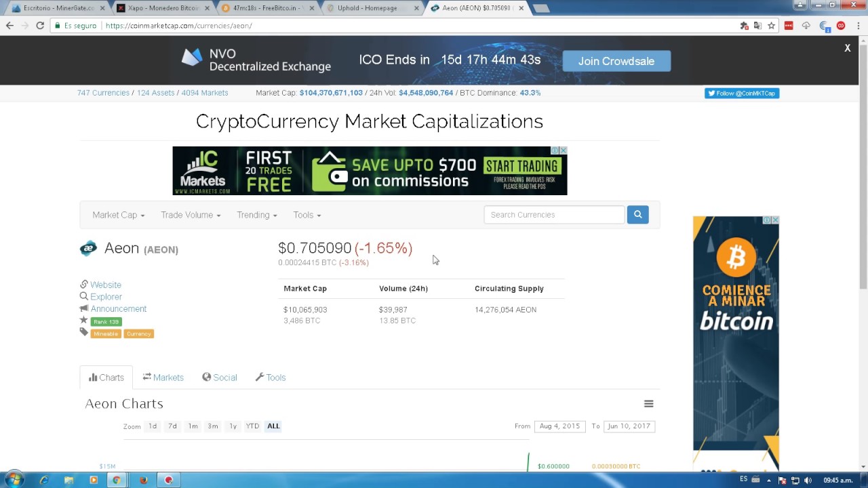The height and width of the screenshot is (488, 868).
Task: Click the Action Center flag tray icon
Action: tap(782, 481)
